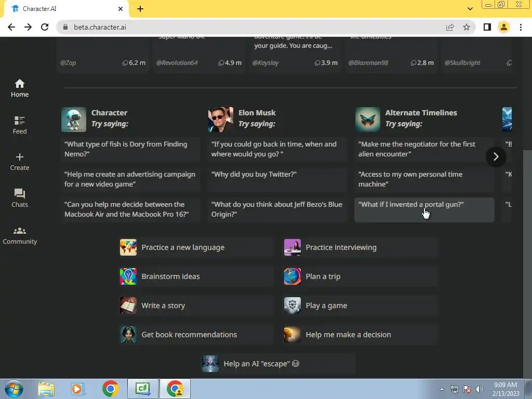
Task: Open Play a game
Action: [361, 305]
